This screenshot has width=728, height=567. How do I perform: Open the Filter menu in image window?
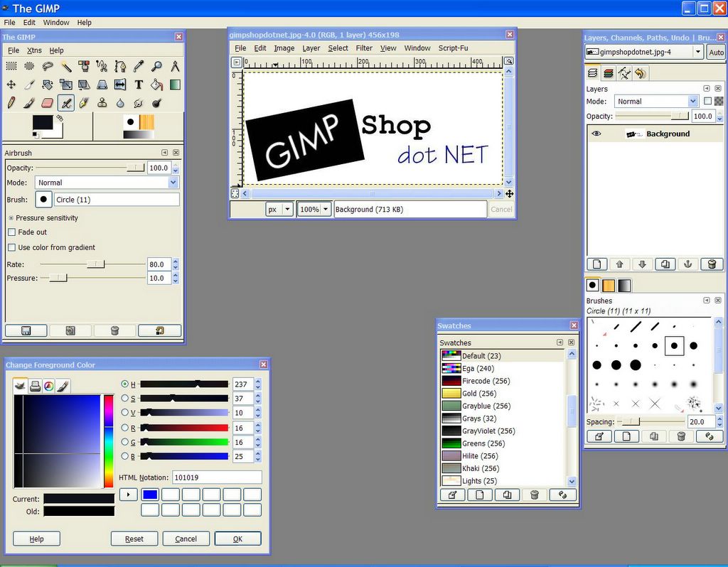364,48
